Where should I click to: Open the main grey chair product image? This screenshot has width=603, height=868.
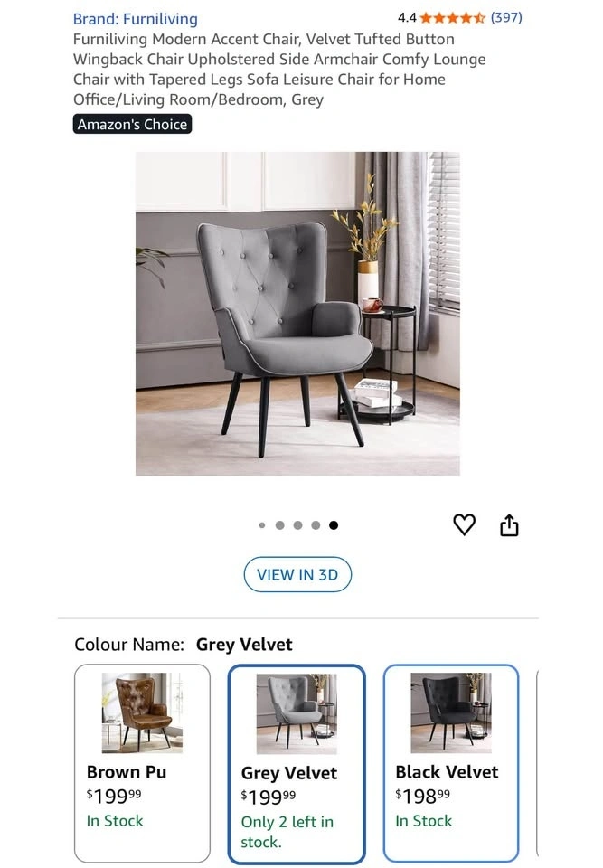pyautogui.click(x=298, y=314)
